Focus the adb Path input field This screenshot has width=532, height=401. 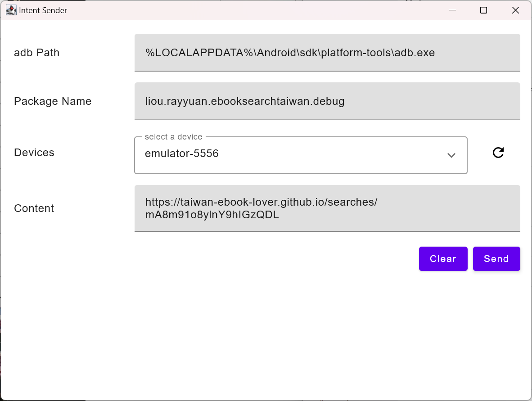tap(327, 53)
